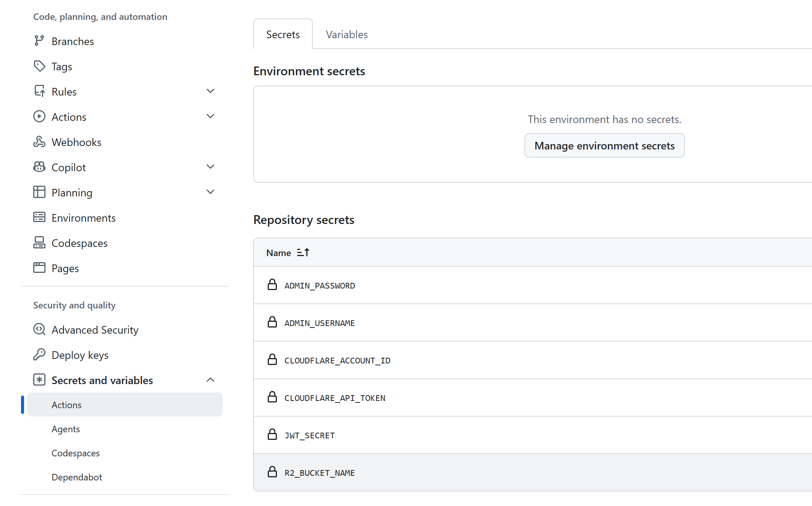
Task: Go to Pages settings
Action: [65, 268]
